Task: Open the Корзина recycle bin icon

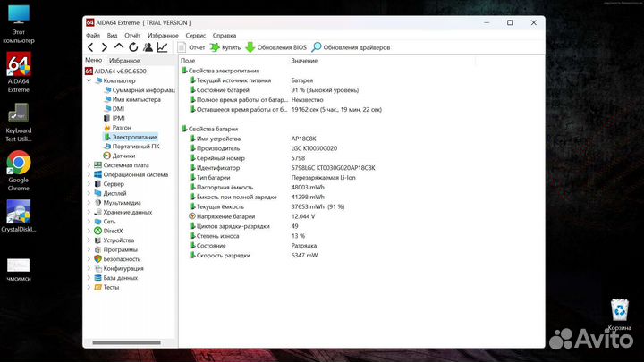Action: point(619,315)
